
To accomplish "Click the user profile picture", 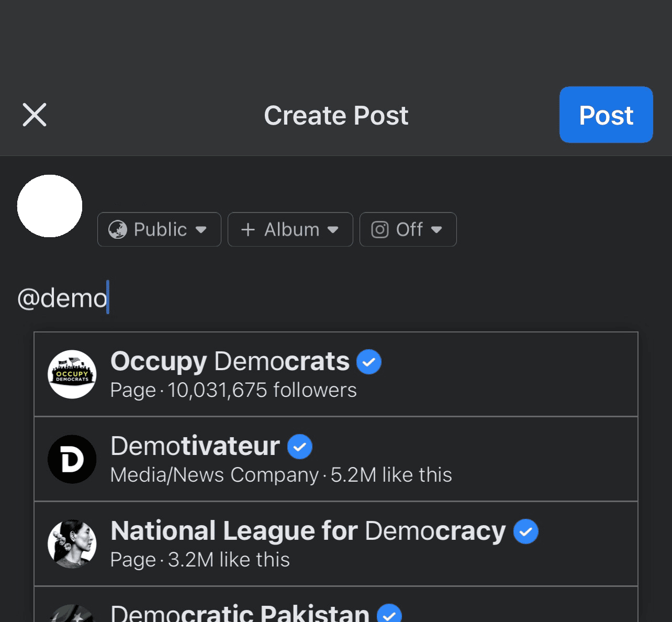I will [x=50, y=206].
